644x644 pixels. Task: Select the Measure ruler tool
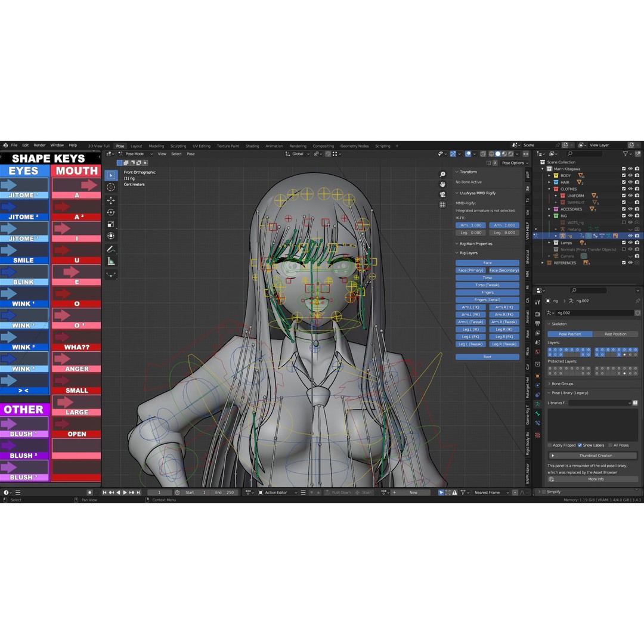[x=111, y=261]
